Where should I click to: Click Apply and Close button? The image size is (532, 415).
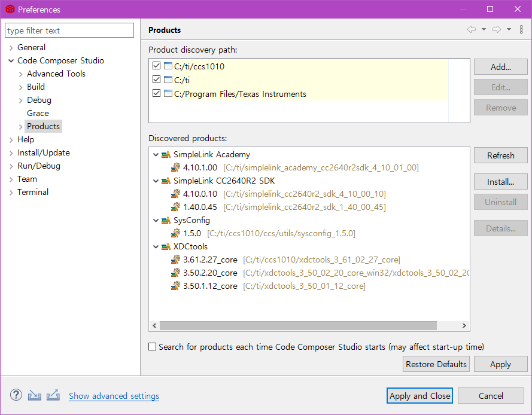coord(419,396)
